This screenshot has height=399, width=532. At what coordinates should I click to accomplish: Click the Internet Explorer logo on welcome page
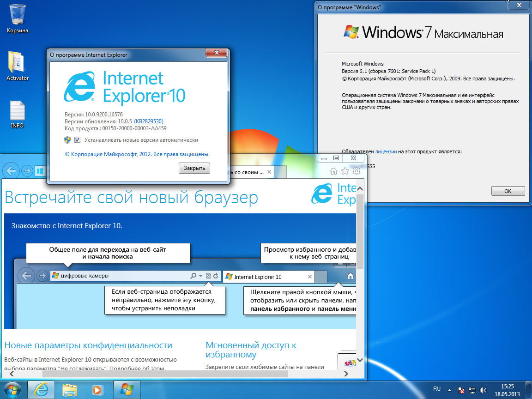[x=334, y=194]
